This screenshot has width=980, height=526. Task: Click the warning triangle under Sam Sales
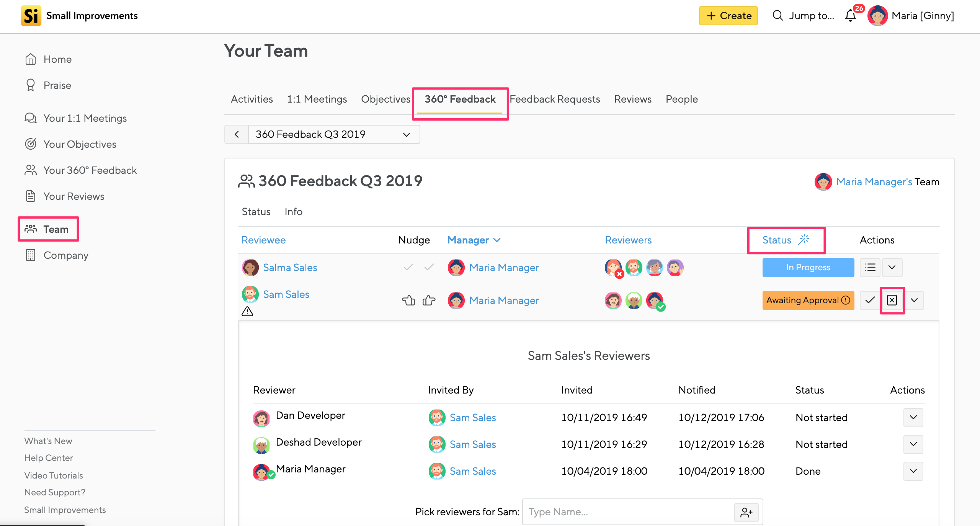247,312
